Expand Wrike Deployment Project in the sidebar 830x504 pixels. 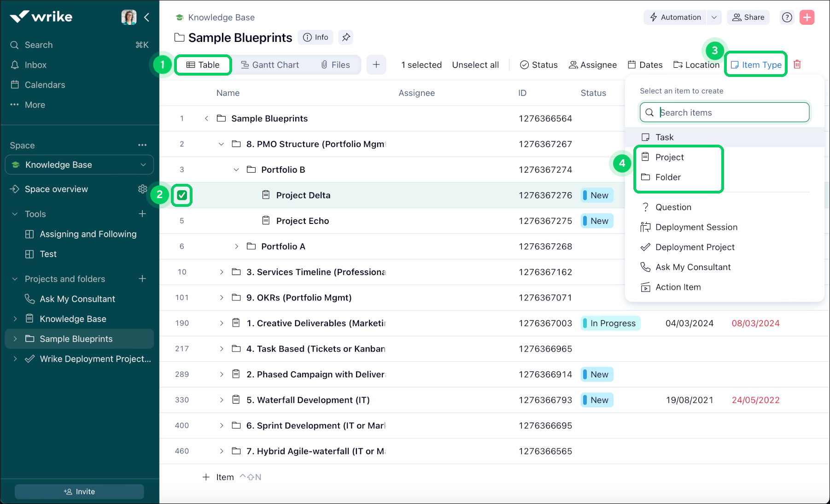pyautogui.click(x=15, y=359)
